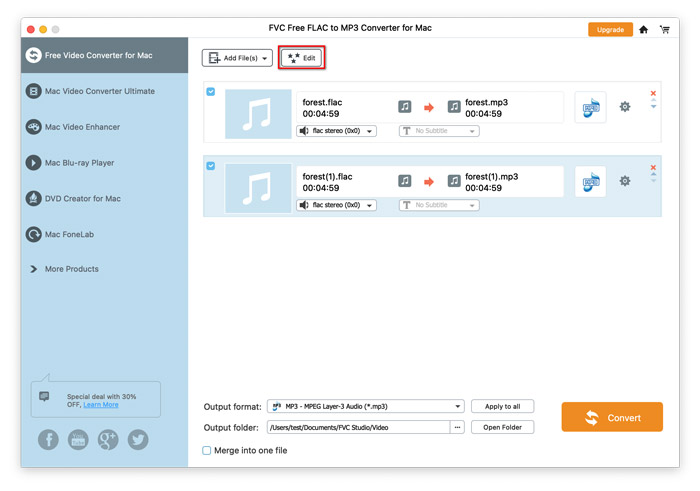Open the Output format dropdown
The height and width of the screenshot is (491, 700).
point(366,406)
